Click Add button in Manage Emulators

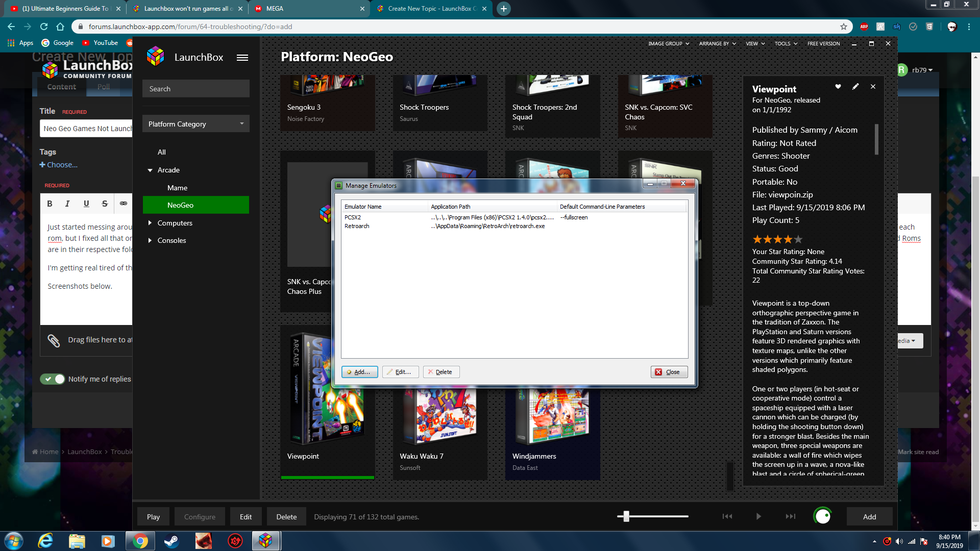pyautogui.click(x=359, y=372)
